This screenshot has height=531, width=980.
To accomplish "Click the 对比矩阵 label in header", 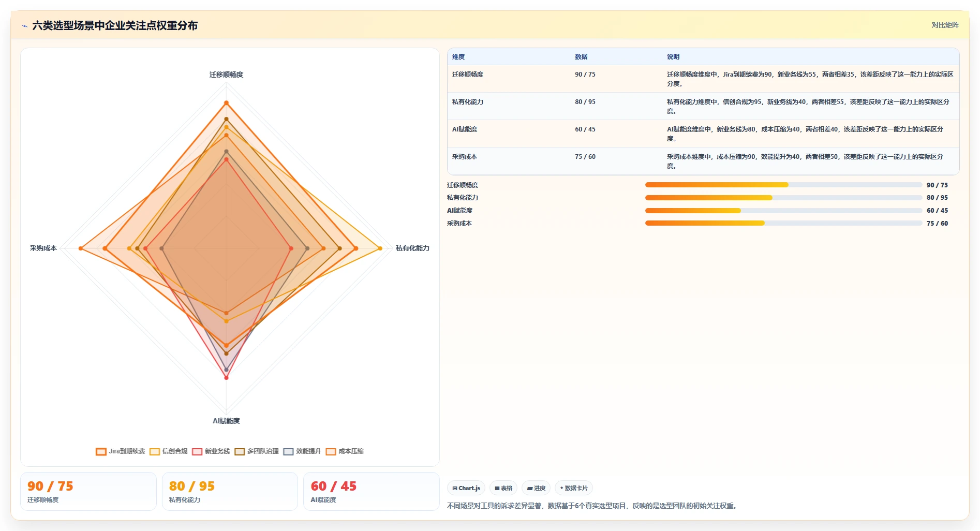I will coord(945,25).
